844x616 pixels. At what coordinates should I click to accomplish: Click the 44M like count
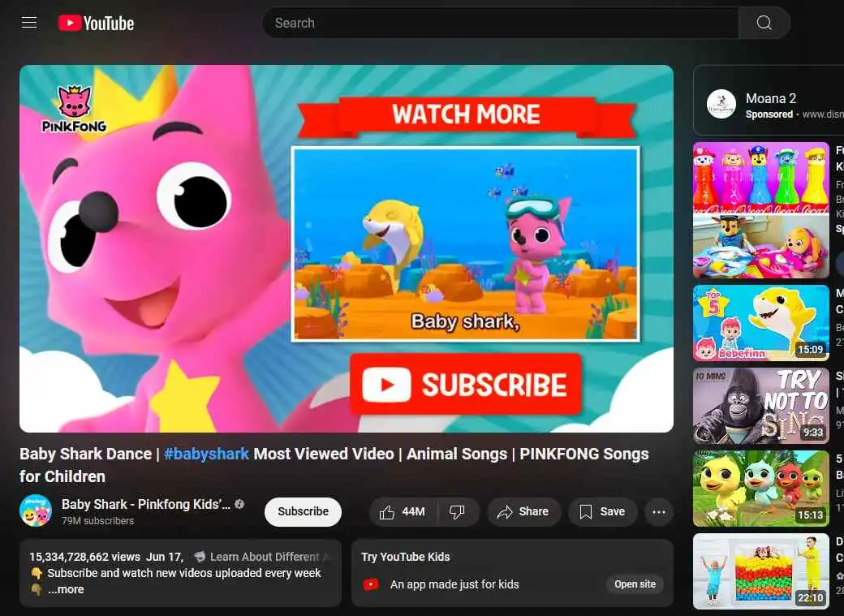413,511
